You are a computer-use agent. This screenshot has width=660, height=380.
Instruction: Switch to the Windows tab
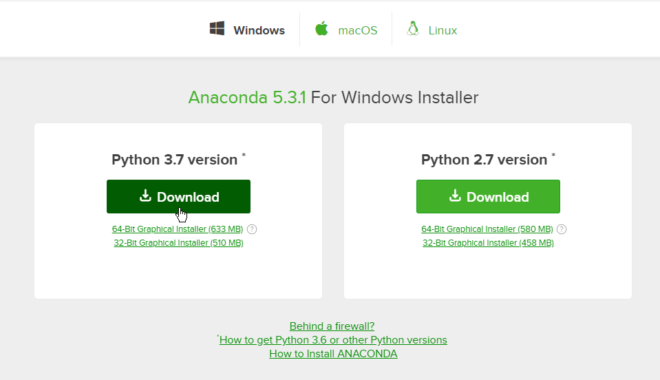coord(248,29)
